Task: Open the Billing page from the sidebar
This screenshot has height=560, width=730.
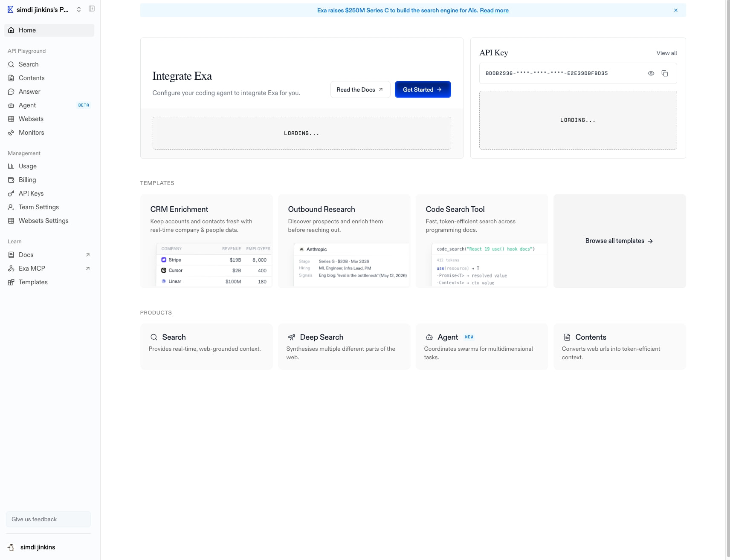Action: coord(49,180)
